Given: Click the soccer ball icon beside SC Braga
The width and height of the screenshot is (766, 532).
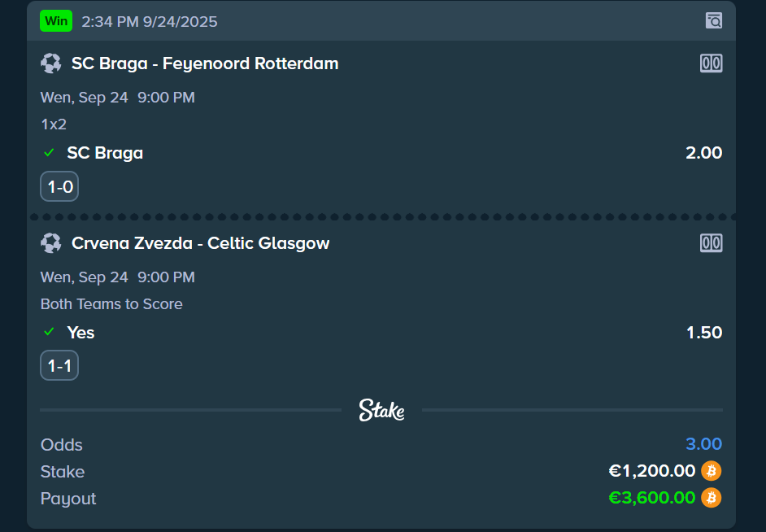Looking at the screenshot, I should pos(51,63).
